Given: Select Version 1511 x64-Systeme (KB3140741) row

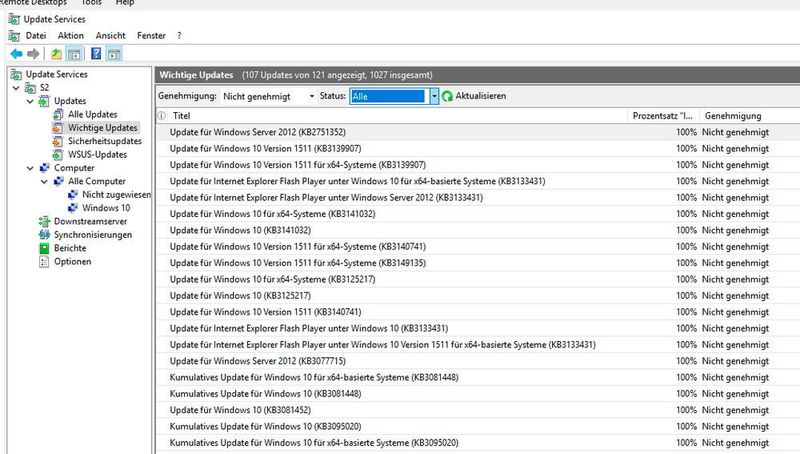Looking at the screenshot, I should (478, 246).
